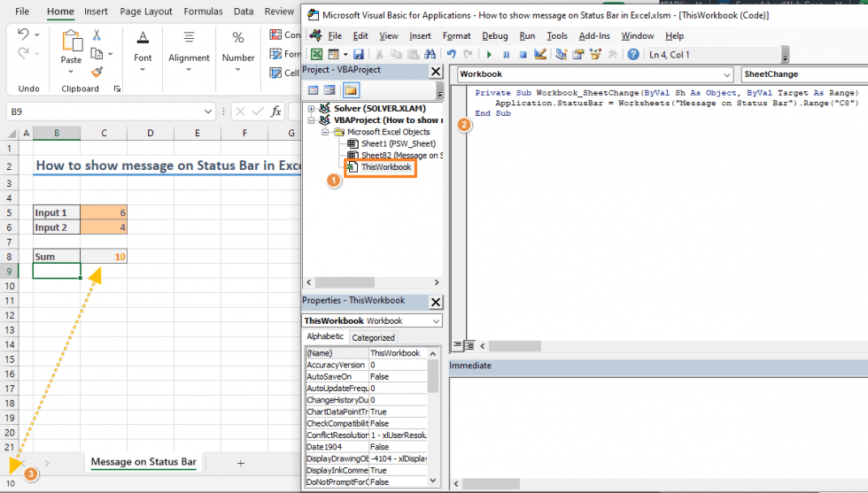The height and width of the screenshot is (493, 868).
Task: Open VBA Help question mark icon
Action: (x=633, y=54)
